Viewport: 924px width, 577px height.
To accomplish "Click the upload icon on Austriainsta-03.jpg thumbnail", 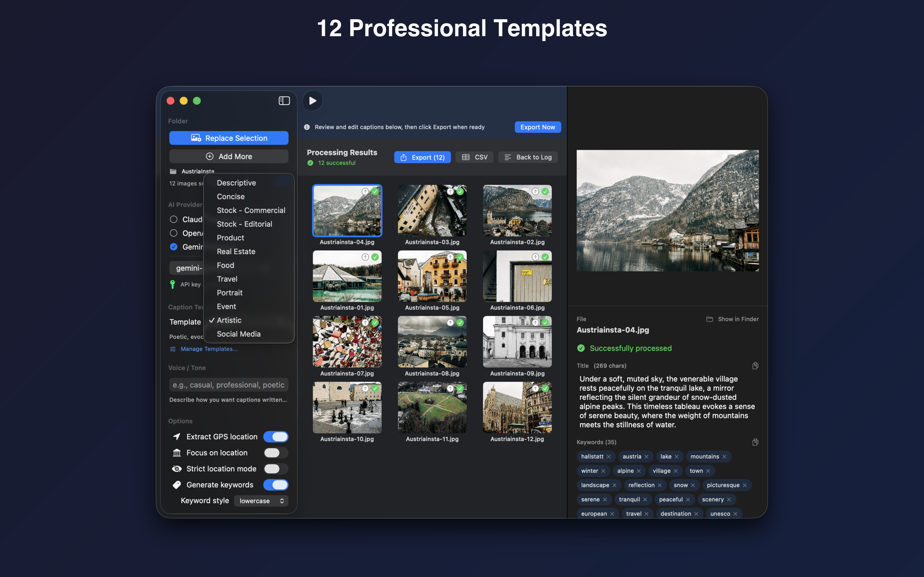I will [x=450, y=192].
